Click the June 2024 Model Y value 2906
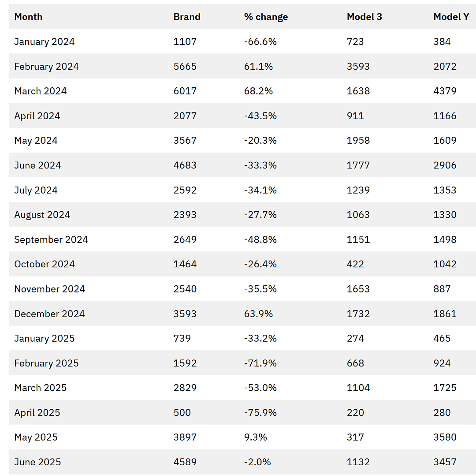 click(x=445, y=165)
